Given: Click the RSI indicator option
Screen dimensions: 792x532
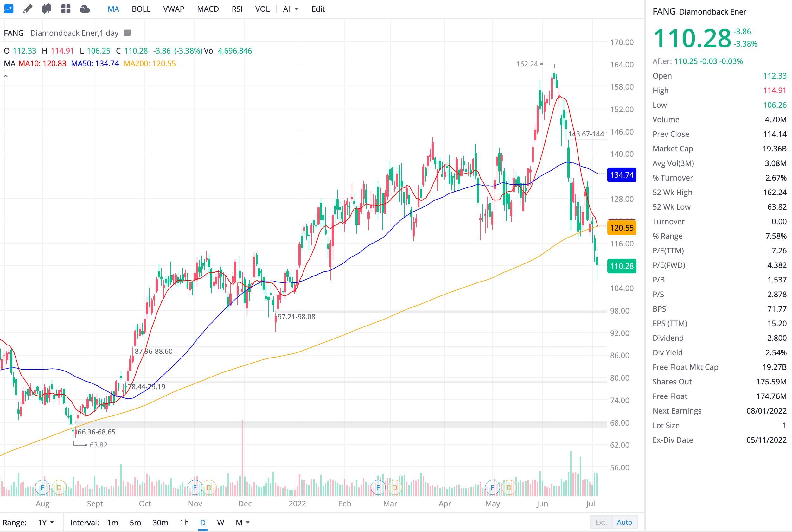Looking at the screenshot, I should (237, 9).
